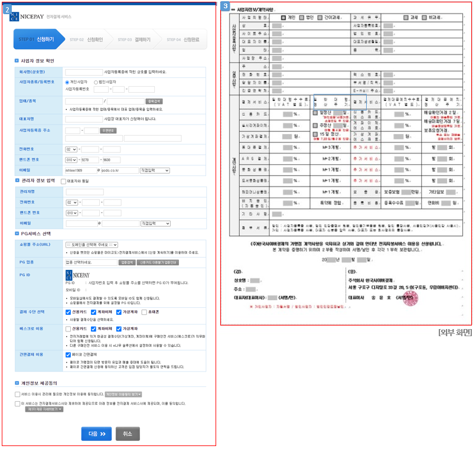Click the NICEPAY logo in the PG ID row
This screenshot has width=476, height=449.
pos(78,275)
